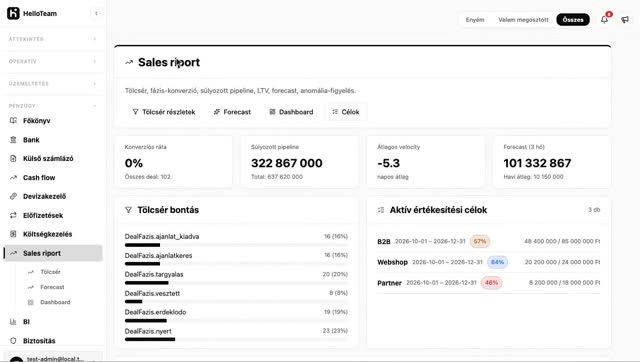Click the DealFazis.targyalas progress bar
Viewport: 640px width, 362px height.
(x=236, y=283)
